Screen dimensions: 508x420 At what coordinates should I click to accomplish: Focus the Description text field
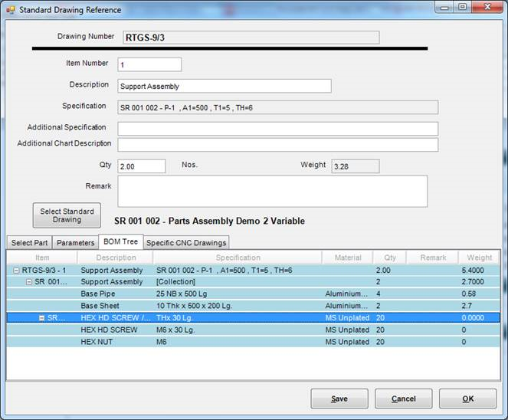(224, 86)
